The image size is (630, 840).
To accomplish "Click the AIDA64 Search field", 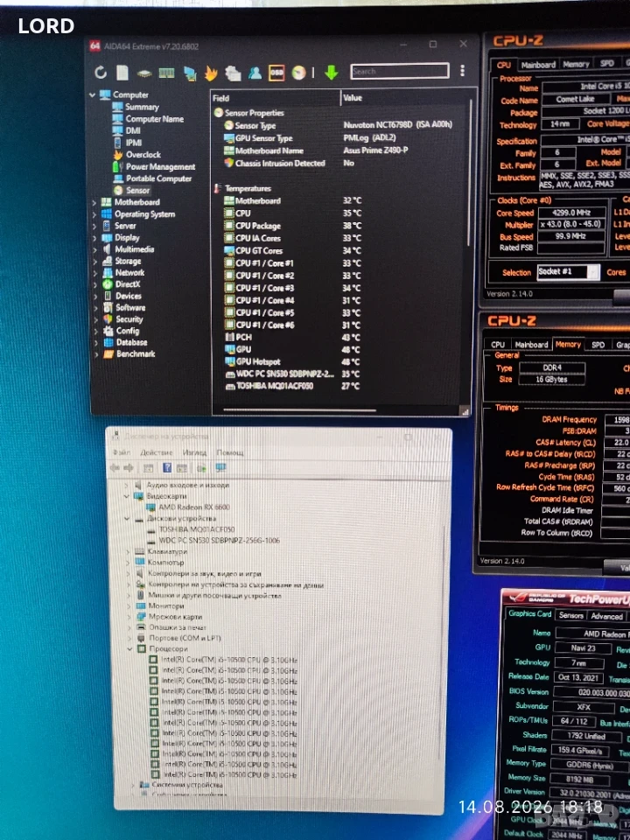I will 400,71.
